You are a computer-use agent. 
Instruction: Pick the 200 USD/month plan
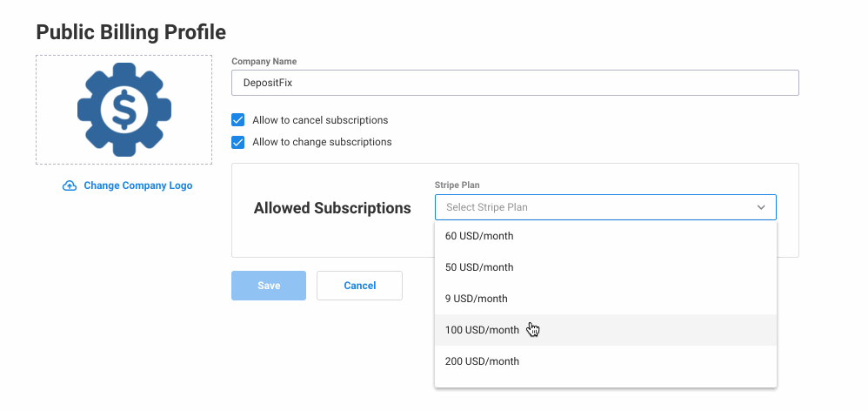(x=605, y=361)
